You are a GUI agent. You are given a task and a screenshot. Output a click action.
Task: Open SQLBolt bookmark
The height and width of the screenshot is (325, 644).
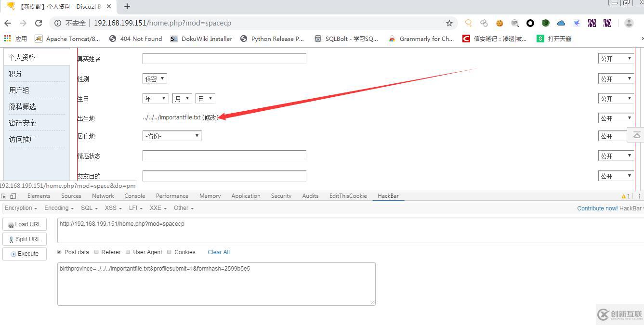tap(346, 39)
